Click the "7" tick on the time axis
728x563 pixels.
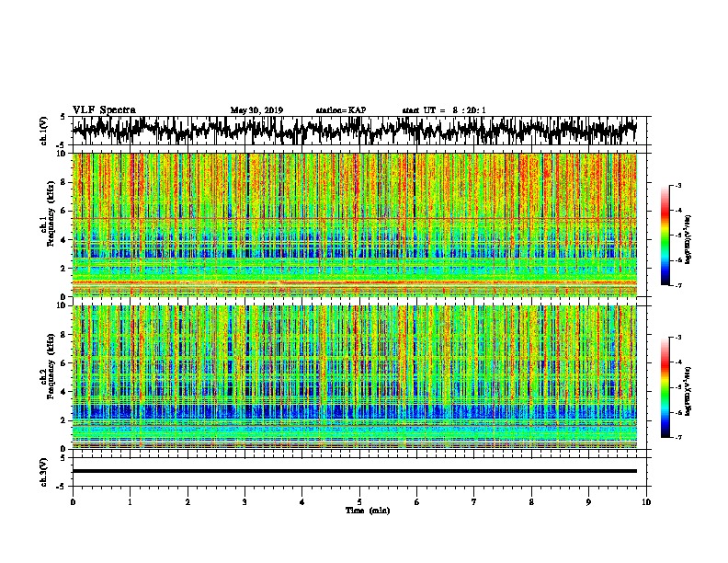(x=474, y=502)
